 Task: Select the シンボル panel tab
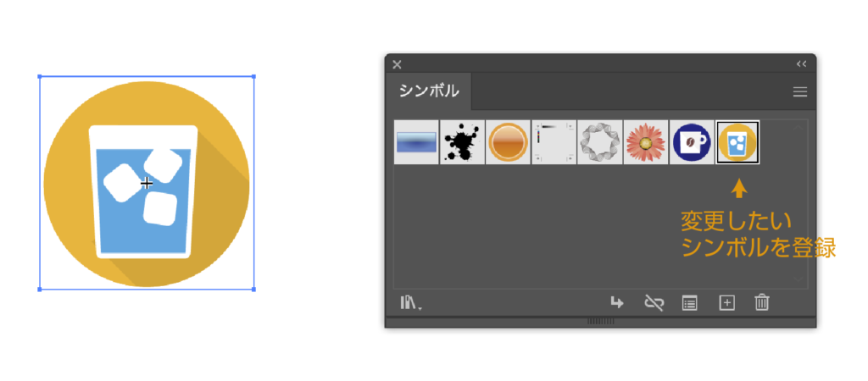429,91
